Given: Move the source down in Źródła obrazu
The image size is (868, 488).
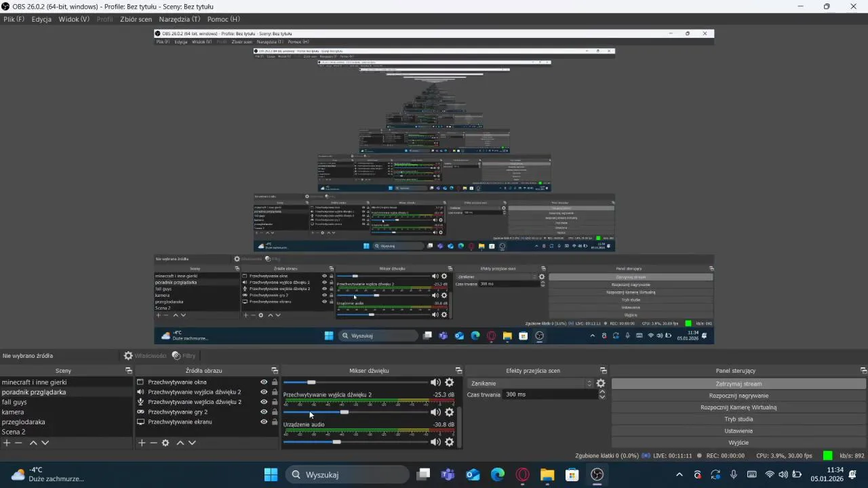Looking at the screenshot, I should coord(193,443).
